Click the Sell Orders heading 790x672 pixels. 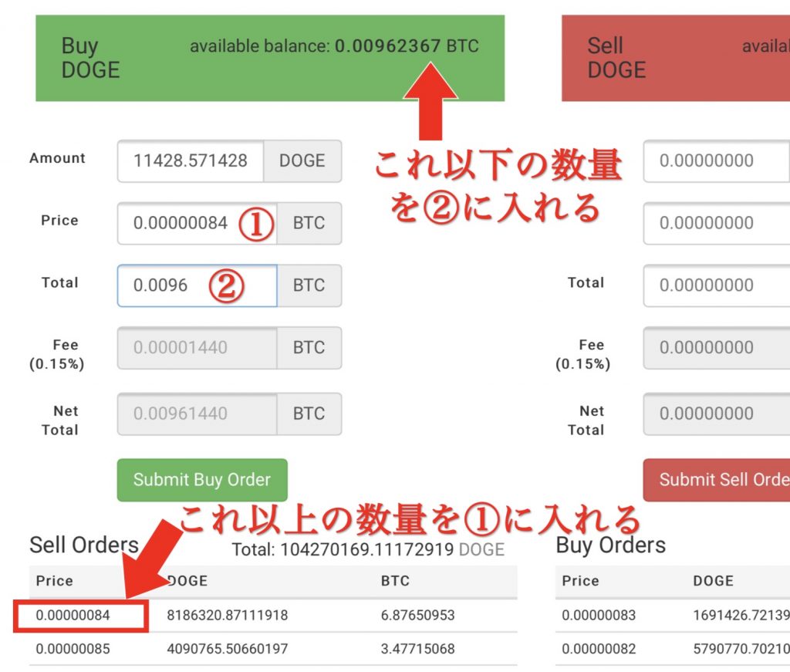pyautogui.click(x=83, y=545)
